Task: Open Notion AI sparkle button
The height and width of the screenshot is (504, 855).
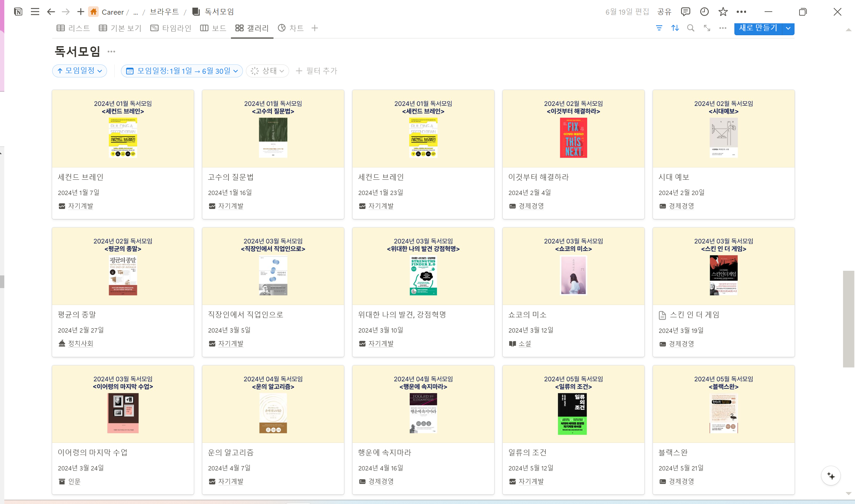Action: click(830, 475)
